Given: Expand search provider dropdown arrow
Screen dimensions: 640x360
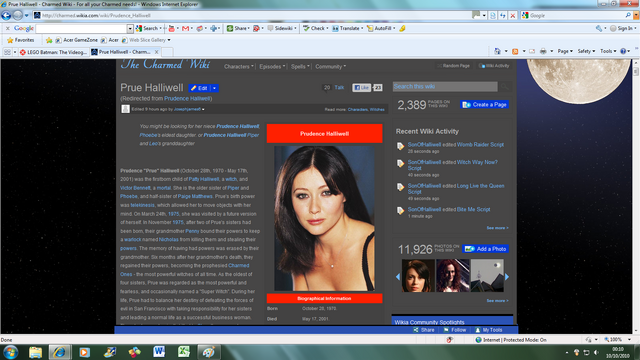Looking at the screenshot, I should pos(636,16).
